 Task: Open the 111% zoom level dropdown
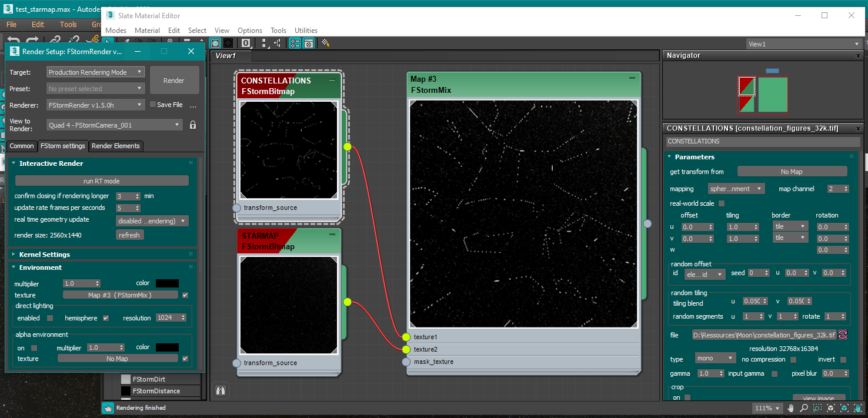766,408
